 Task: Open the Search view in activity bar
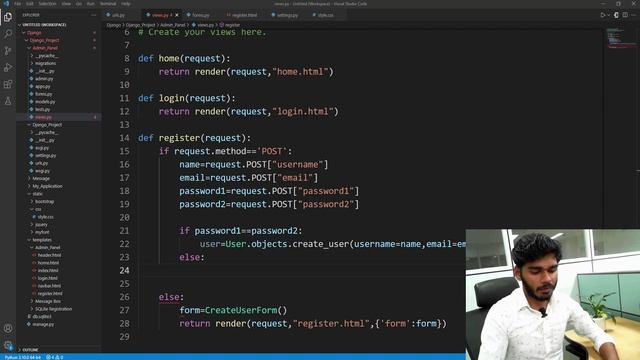click(8, 34)
